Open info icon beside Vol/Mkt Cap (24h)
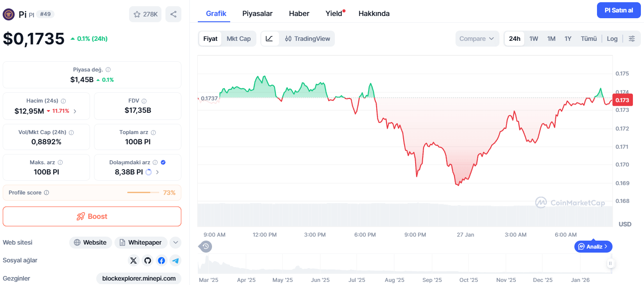 pos(71,132)
